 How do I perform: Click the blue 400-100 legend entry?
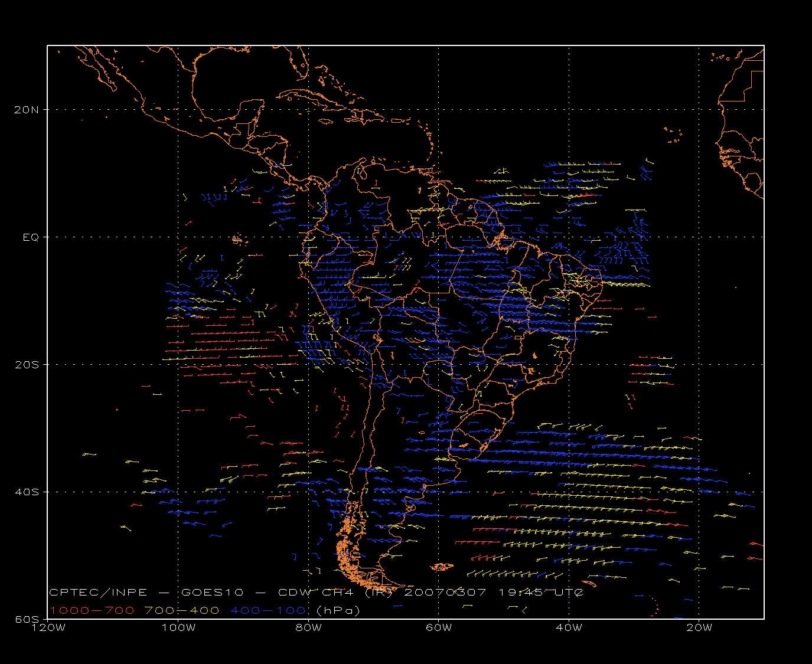point(268,610)
